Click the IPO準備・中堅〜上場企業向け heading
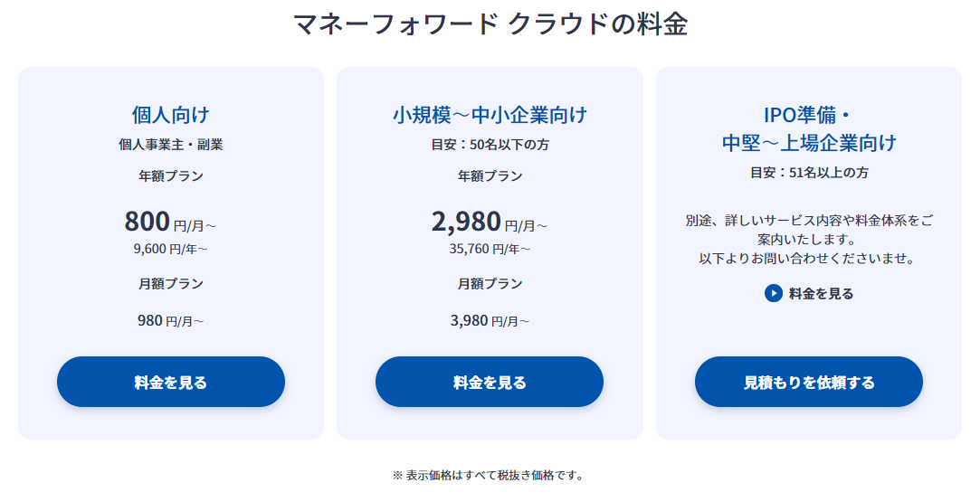 click(808, 128)
